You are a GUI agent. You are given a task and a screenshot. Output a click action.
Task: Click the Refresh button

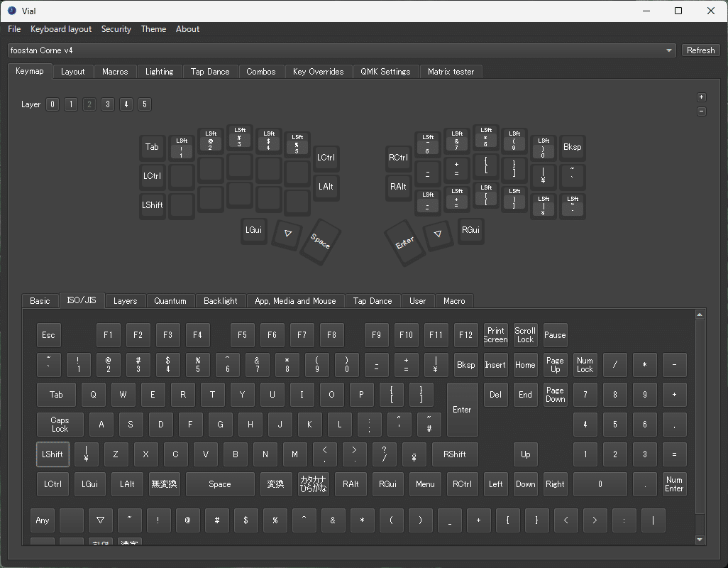700,50
